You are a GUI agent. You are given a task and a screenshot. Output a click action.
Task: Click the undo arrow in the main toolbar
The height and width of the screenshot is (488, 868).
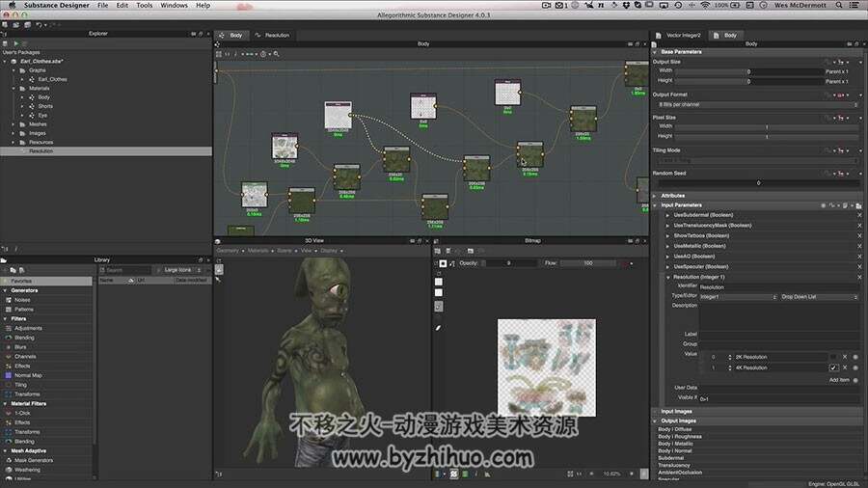point(39,25)
